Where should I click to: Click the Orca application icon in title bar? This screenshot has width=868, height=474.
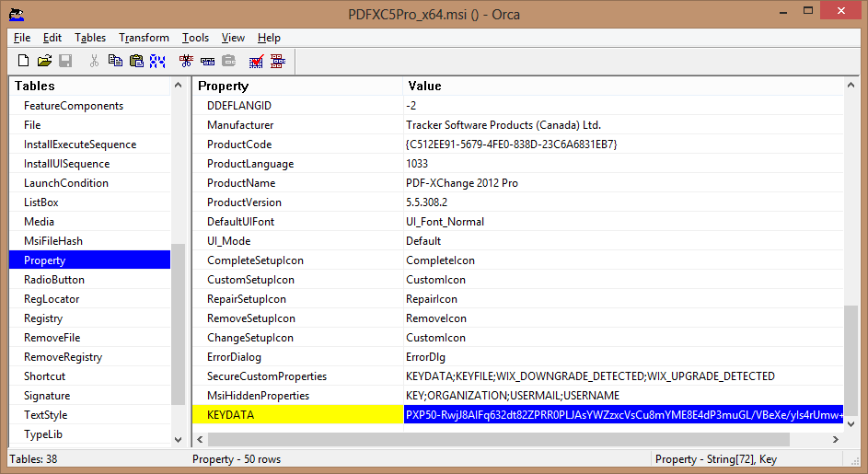click(x=17, y=15)
